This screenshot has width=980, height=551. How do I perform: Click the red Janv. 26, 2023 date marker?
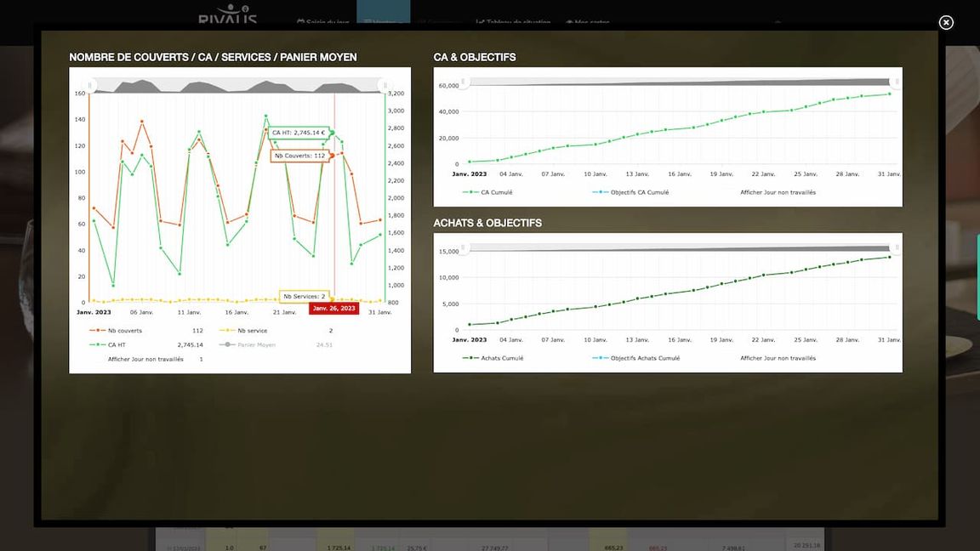pos(333,308)
